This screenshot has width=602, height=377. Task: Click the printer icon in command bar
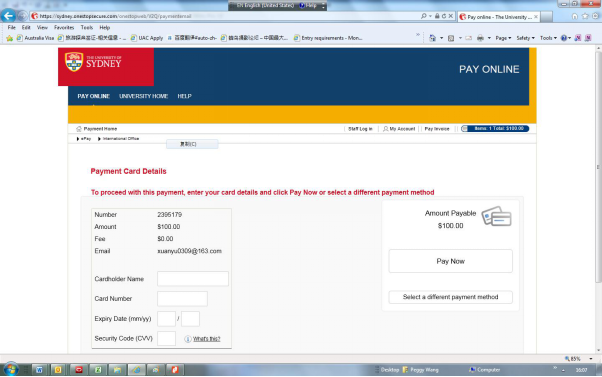480,38
